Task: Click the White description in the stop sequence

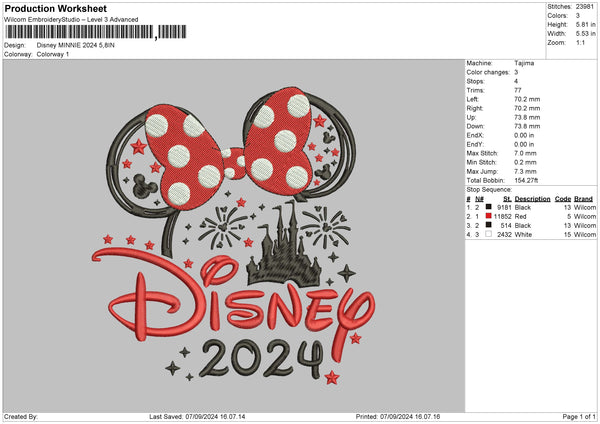Action: pyautogui.click(x=523, y=235)
